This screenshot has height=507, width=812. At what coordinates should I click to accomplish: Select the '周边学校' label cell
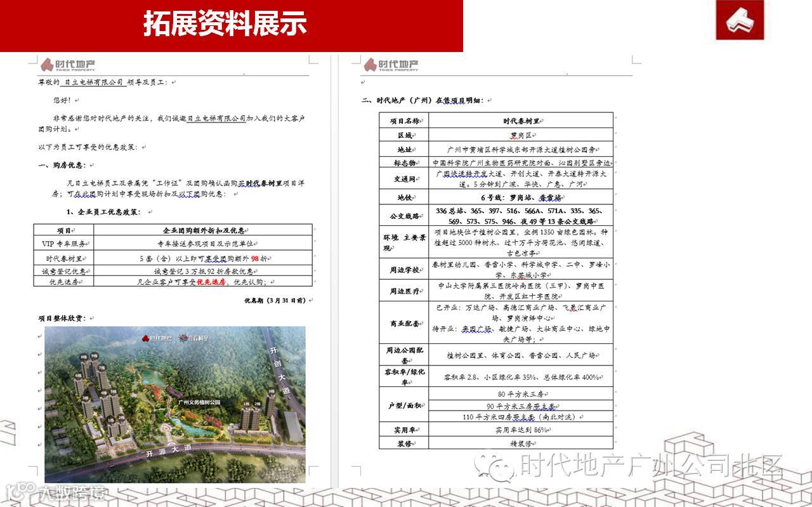404,270
